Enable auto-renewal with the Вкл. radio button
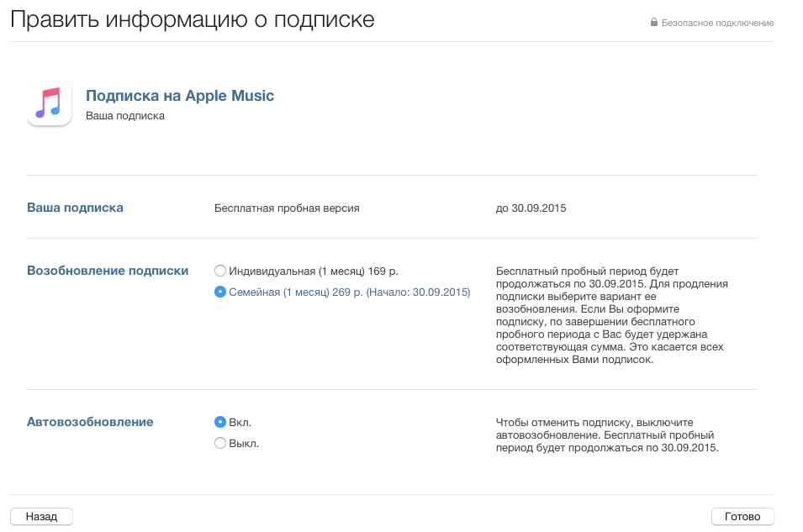 [220, 422]
